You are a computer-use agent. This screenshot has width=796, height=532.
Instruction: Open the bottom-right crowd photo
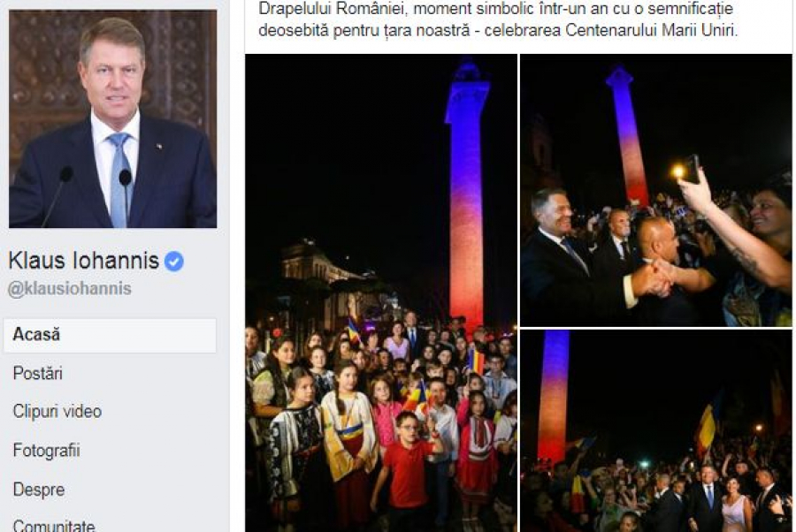coord(656,431)
